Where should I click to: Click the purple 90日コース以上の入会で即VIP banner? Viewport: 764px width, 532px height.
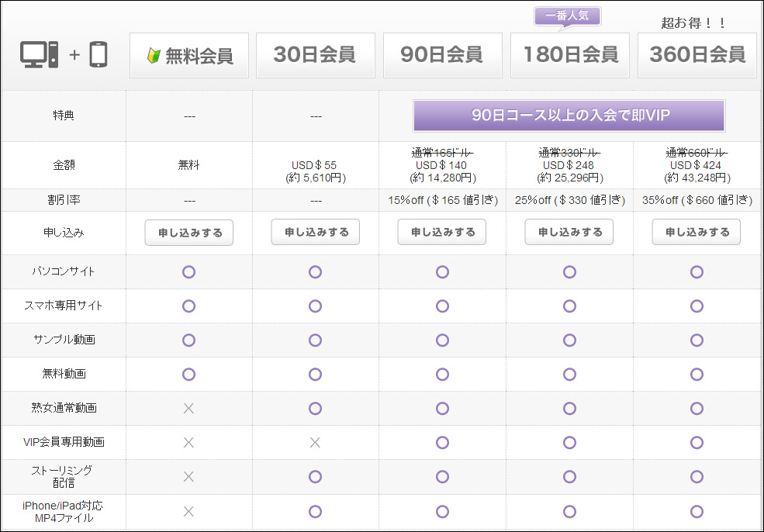(569, 116)
